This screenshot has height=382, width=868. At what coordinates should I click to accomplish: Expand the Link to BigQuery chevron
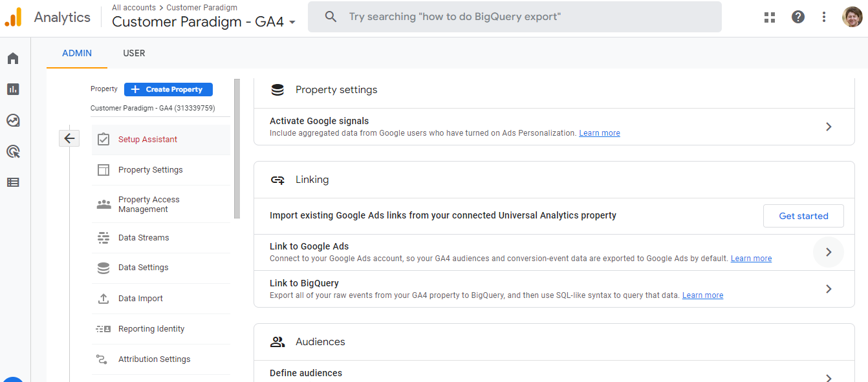coord(829,289)
